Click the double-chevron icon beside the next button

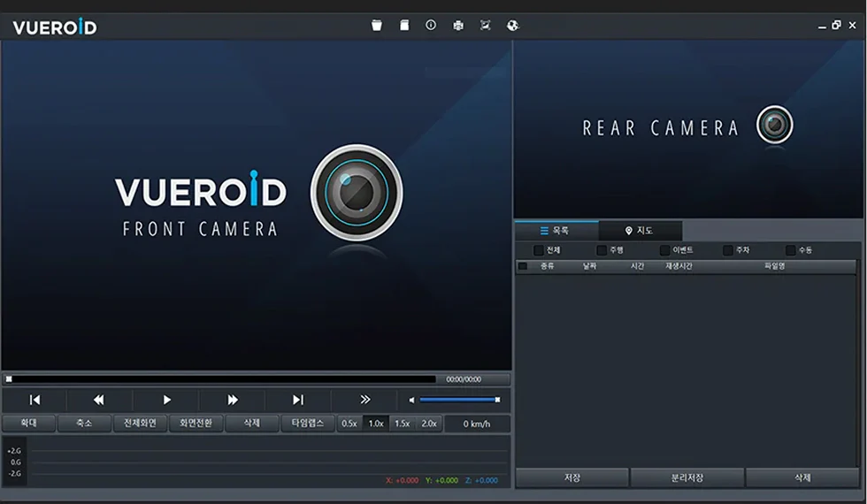[364, 400]
